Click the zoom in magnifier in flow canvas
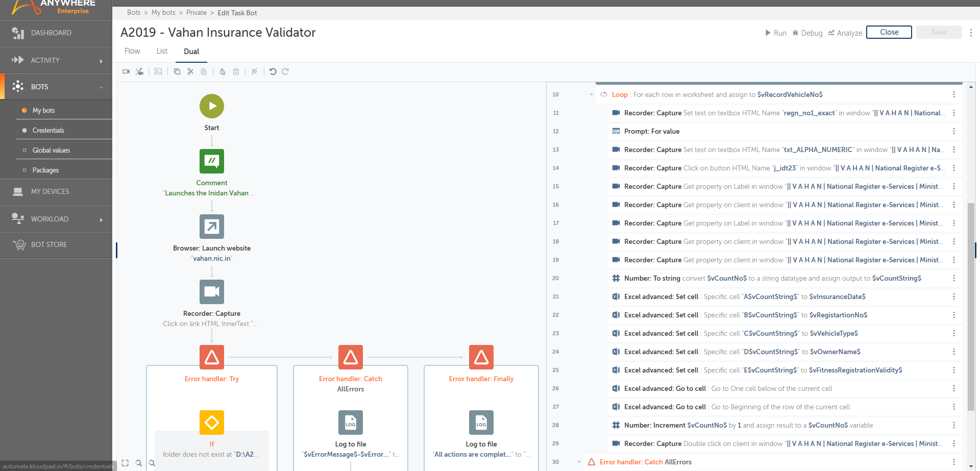980x471 pixels. pyautogui.click(x=152, y=463)
